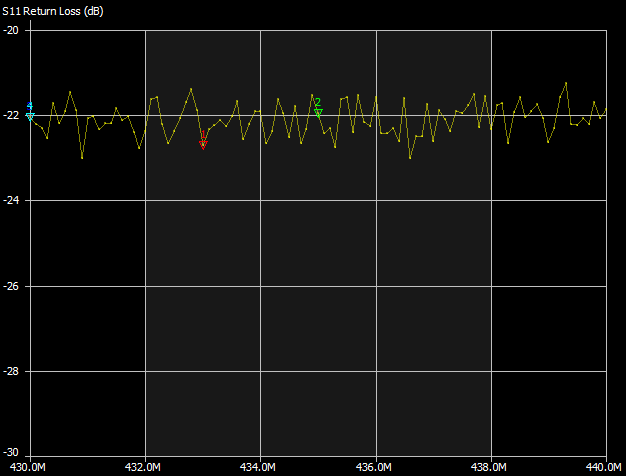This screenshot has height=476, width=626.
Task: Click the -24 dB axis label
Action: click(x=11, y=200)
